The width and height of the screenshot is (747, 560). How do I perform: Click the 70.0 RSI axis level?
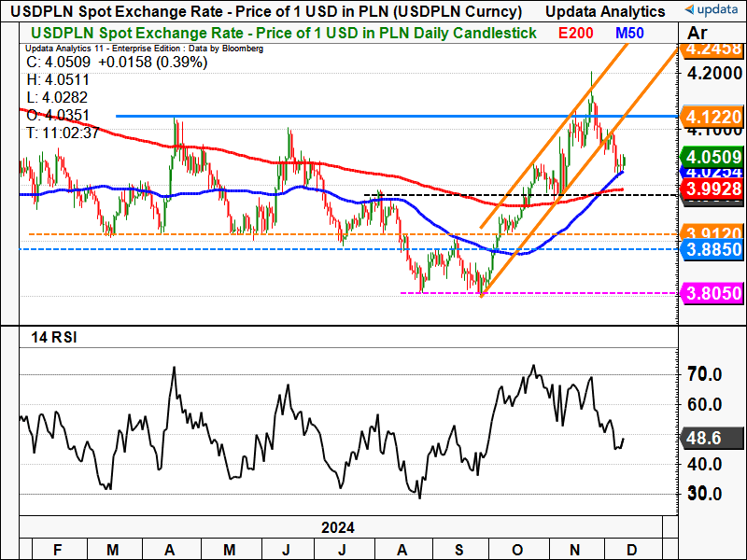point(704,375)
